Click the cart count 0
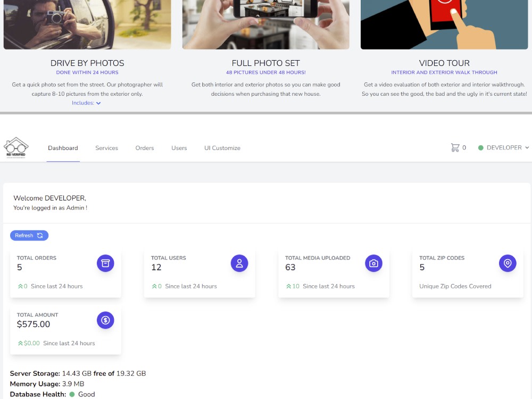This screenshot has height=399, width=532. point(464,147)
